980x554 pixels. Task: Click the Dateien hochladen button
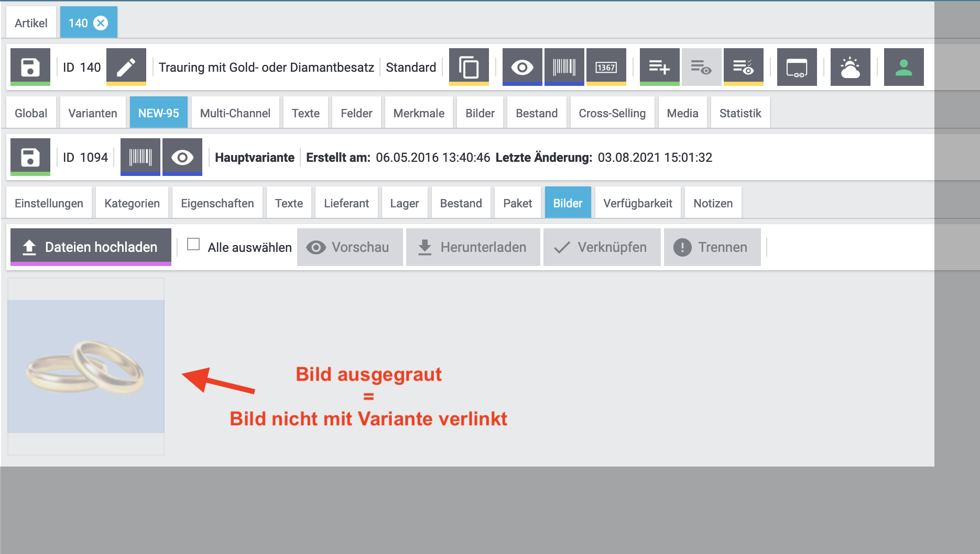tap(91, 247)
